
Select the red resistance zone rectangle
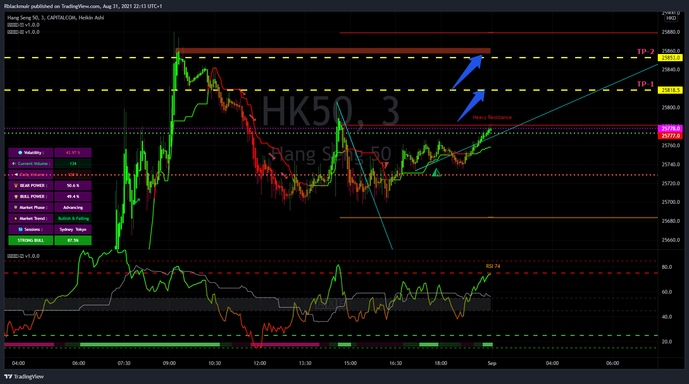[333, 51]
